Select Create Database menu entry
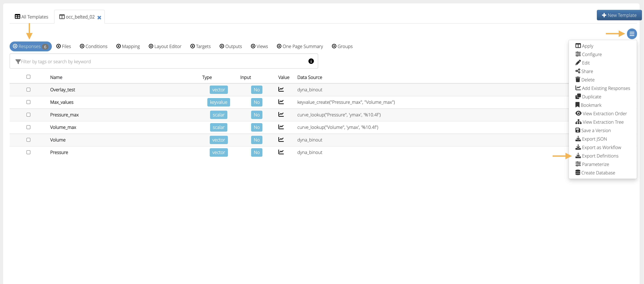Screen dimensions: 644x284 [595, 173]
